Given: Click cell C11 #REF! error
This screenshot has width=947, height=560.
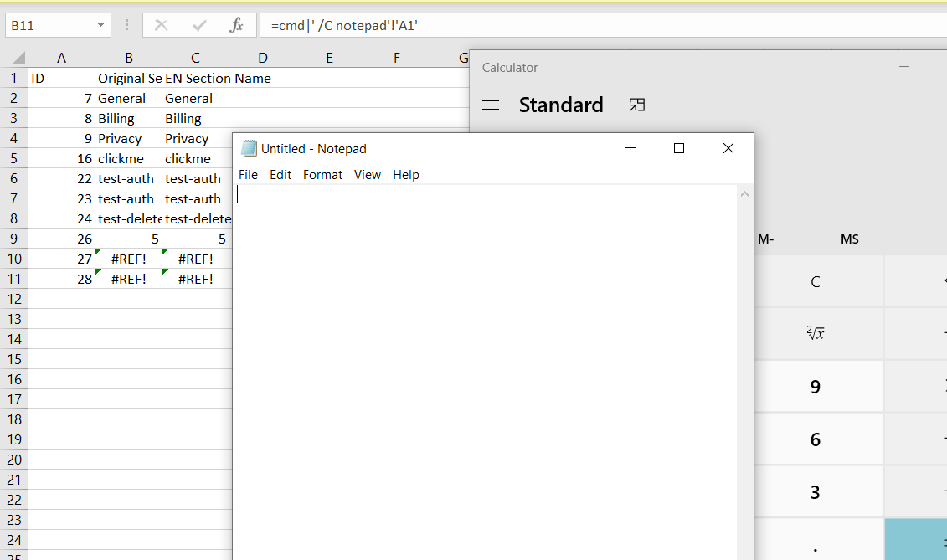Looking at the screenshot, I should (196, 279).
